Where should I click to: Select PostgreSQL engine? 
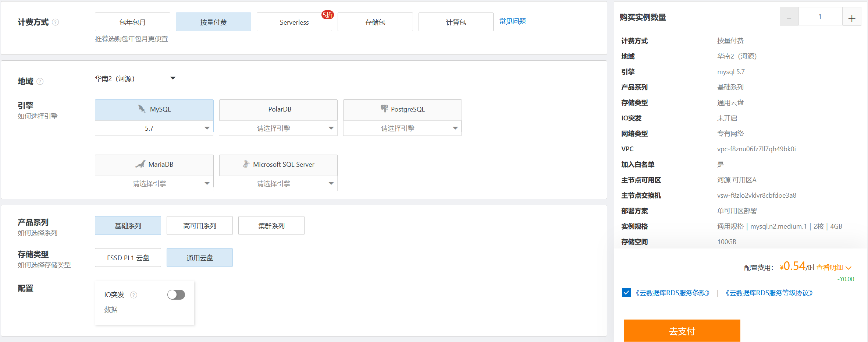[402, 110]
